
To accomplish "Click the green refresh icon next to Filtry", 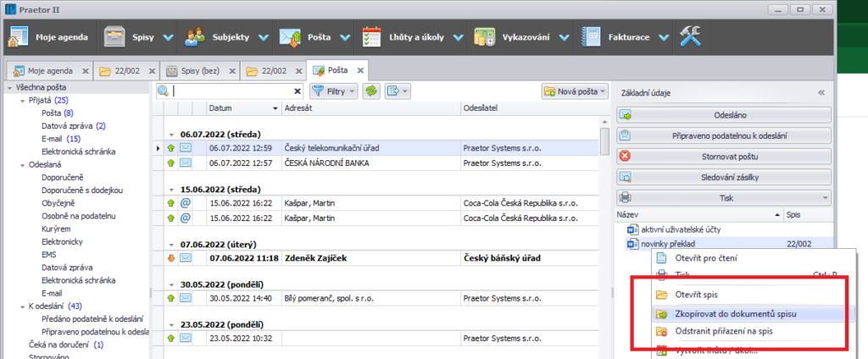I will 370,91.
